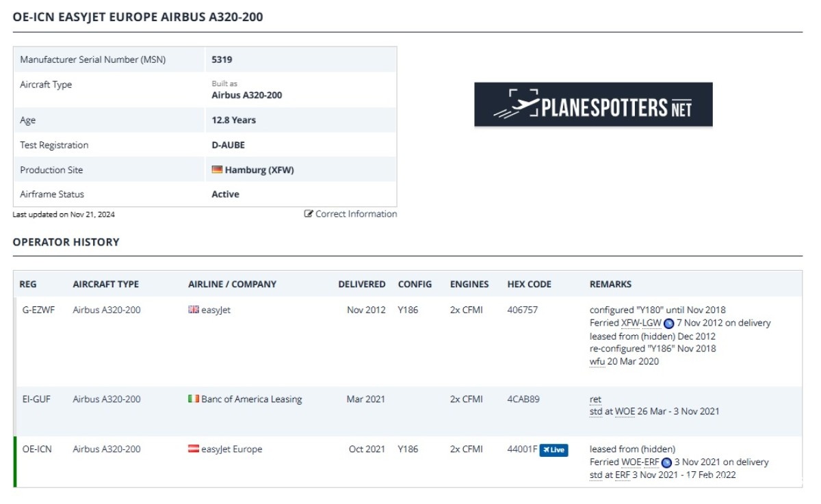Click the AIRLINE / COMPANY column header

232,284
